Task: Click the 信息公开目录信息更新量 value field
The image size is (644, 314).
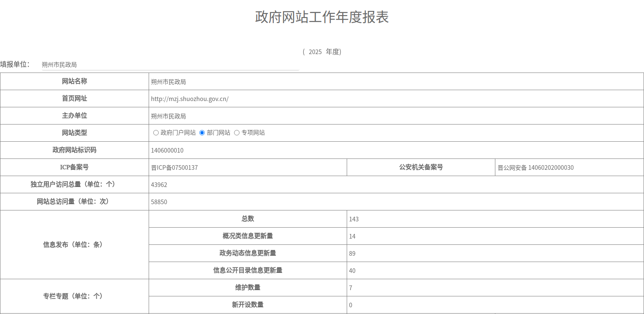Action: click(x=494, y=271)
